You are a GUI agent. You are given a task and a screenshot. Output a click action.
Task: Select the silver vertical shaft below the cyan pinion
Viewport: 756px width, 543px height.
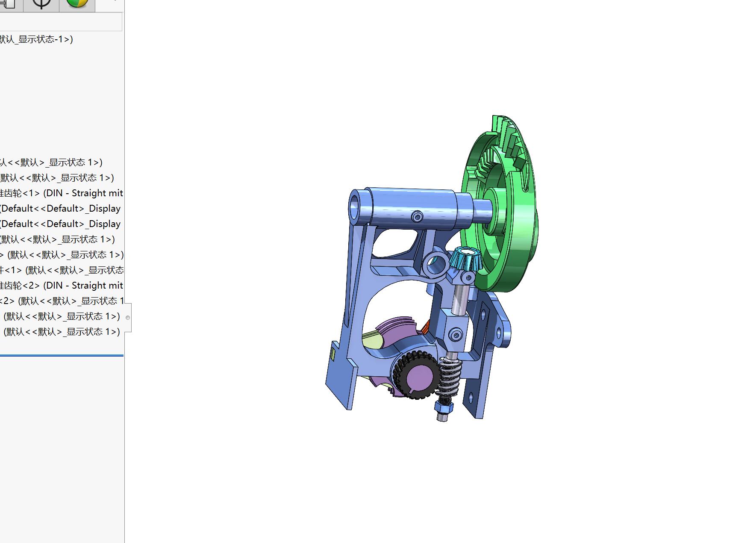459,300
